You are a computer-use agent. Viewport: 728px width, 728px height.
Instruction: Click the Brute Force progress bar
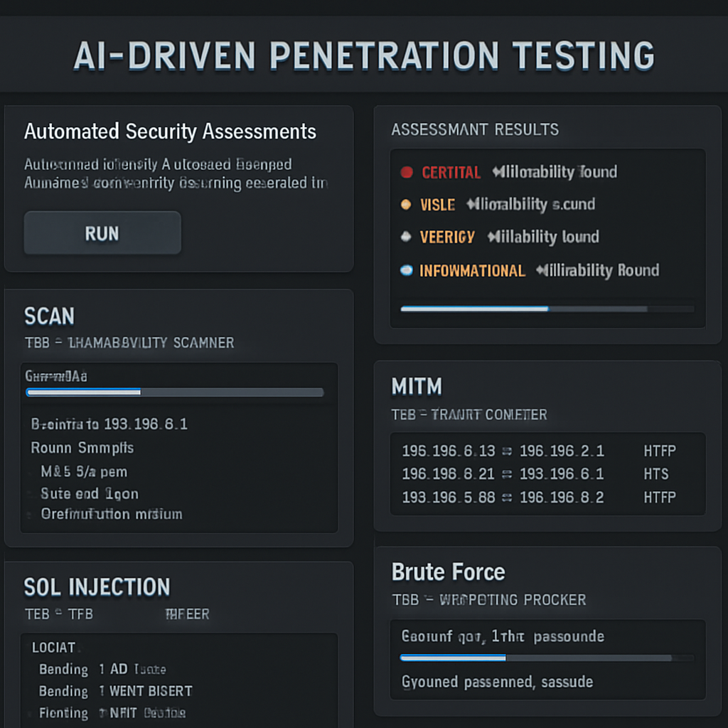pos(547,658)
